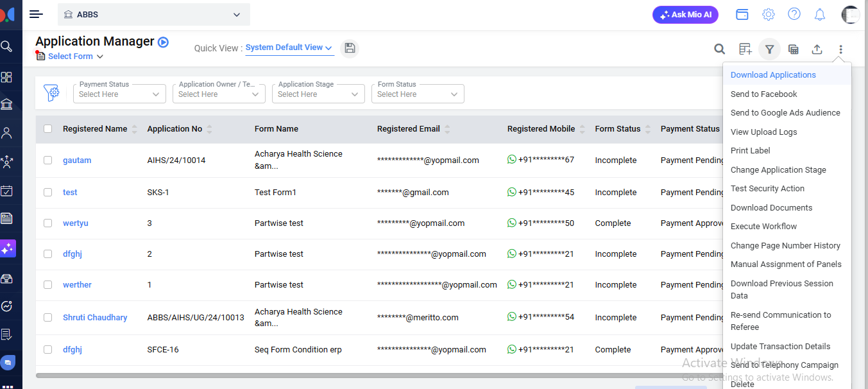Open the Payment Status filter dropdown
The height and width of the screenshot is (389, 868).
(119, 94)
